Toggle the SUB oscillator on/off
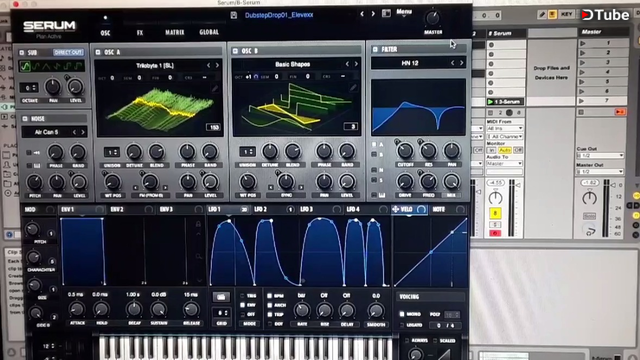The image size is (640, 360). pyautogui.click(x=22, y=53)
